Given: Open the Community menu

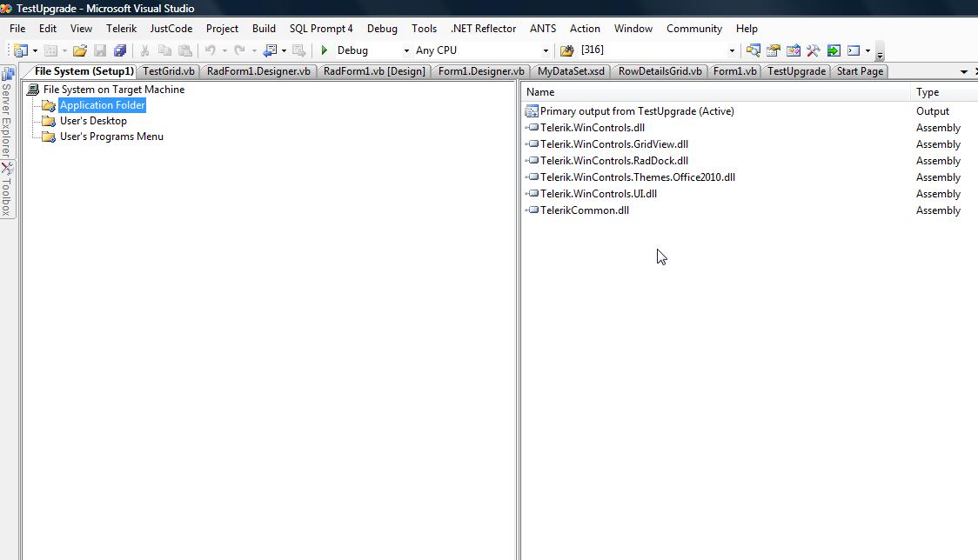Looking at the screenshot, I should 693,29.
